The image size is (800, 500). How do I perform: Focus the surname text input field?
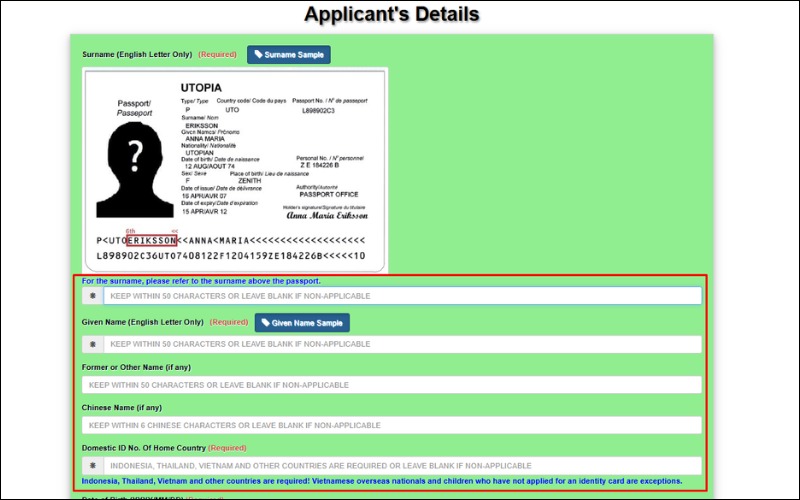coord(402,296)
